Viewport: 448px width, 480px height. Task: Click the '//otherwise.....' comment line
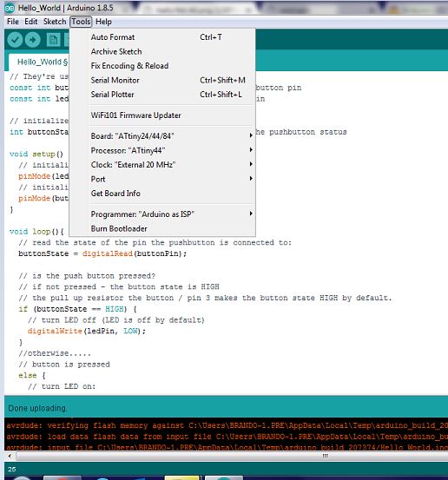coord(55,353)
